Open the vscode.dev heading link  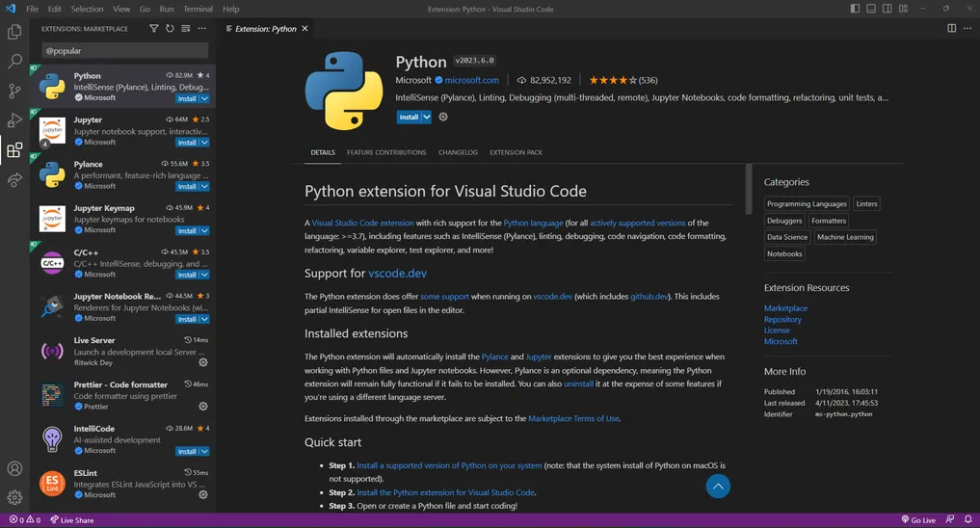(398, 273)
